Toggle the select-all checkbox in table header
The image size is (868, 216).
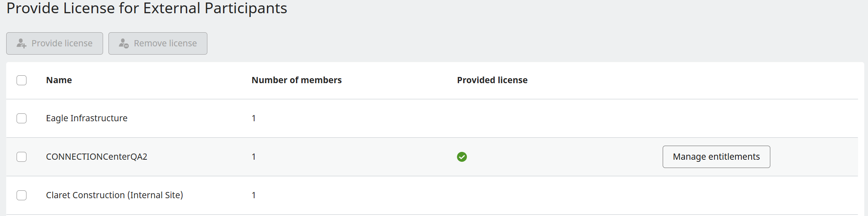(22, 80)
